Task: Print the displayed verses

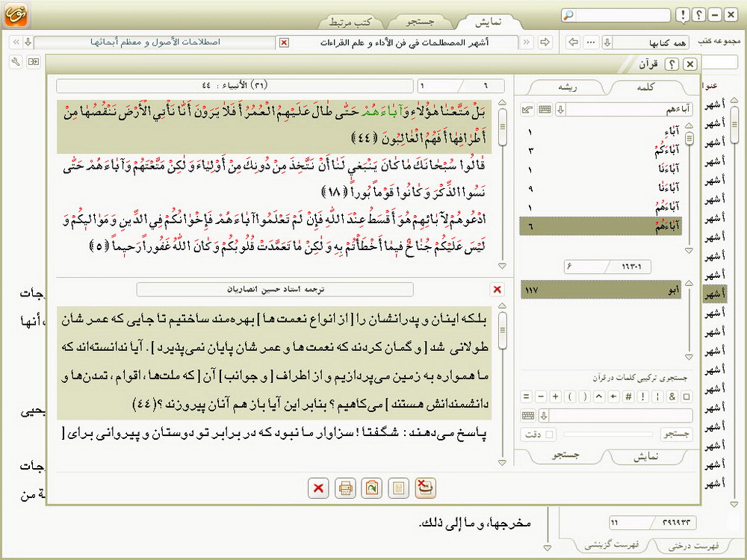Action: [345, 488]
